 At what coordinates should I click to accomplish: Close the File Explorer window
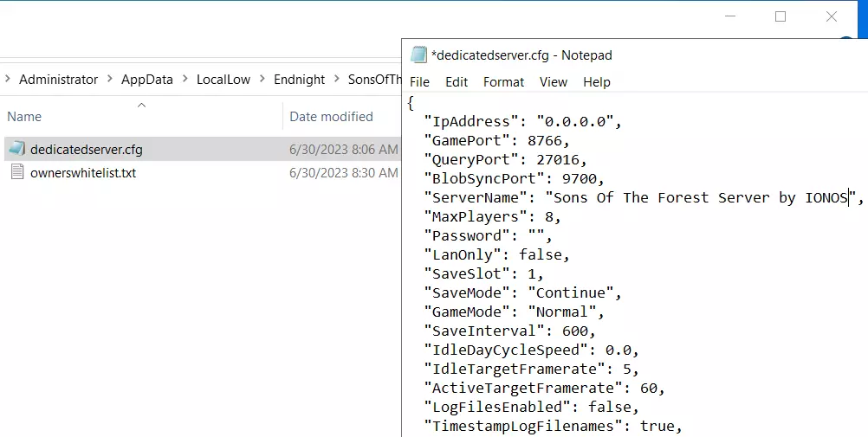tap(831, 16)
